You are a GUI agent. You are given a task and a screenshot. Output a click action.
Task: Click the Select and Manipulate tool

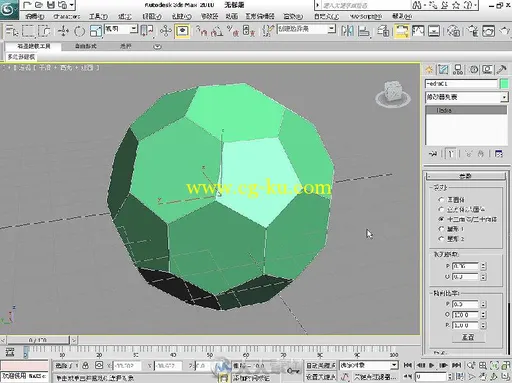165,31
